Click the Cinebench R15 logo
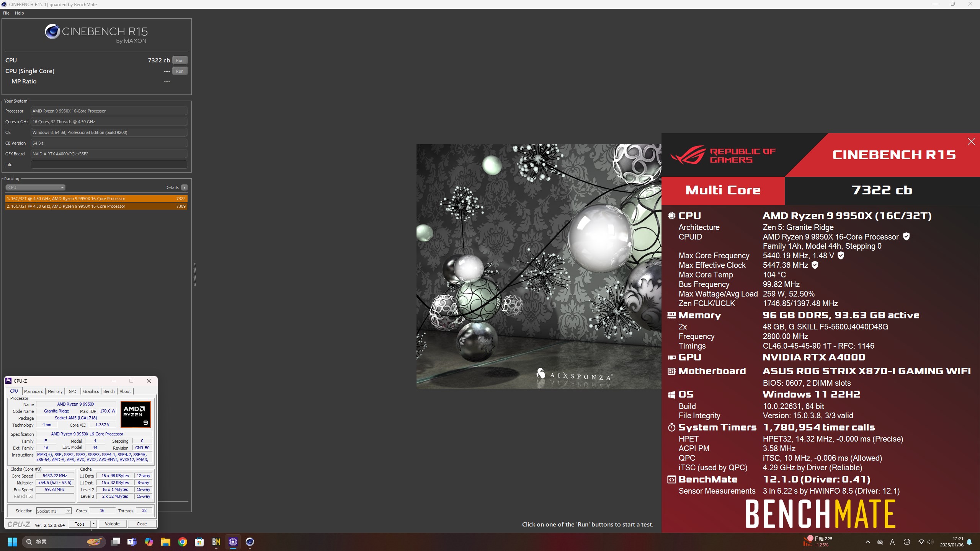980x551 pixels. pos(96,34)
